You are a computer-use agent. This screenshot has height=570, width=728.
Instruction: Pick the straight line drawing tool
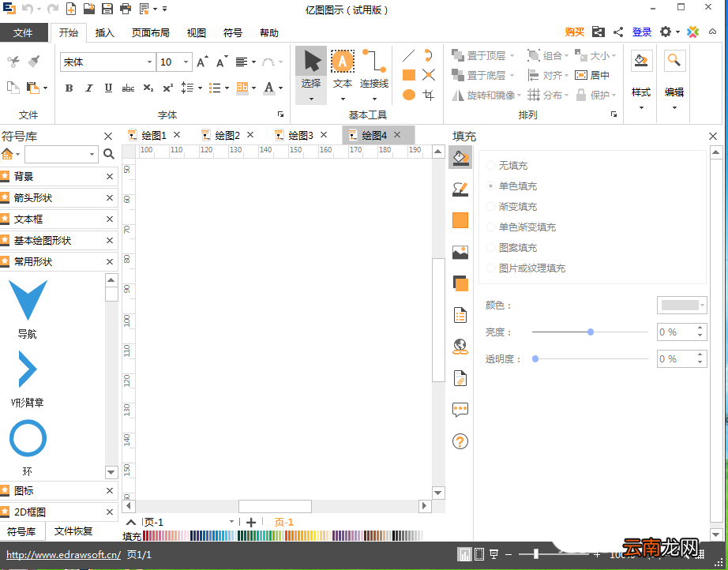click(x=408, y=56)
